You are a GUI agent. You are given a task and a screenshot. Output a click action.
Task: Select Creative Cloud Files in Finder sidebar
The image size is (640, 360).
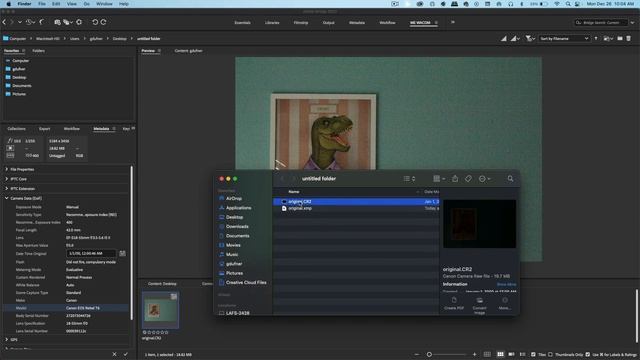(x=246, y=282)
